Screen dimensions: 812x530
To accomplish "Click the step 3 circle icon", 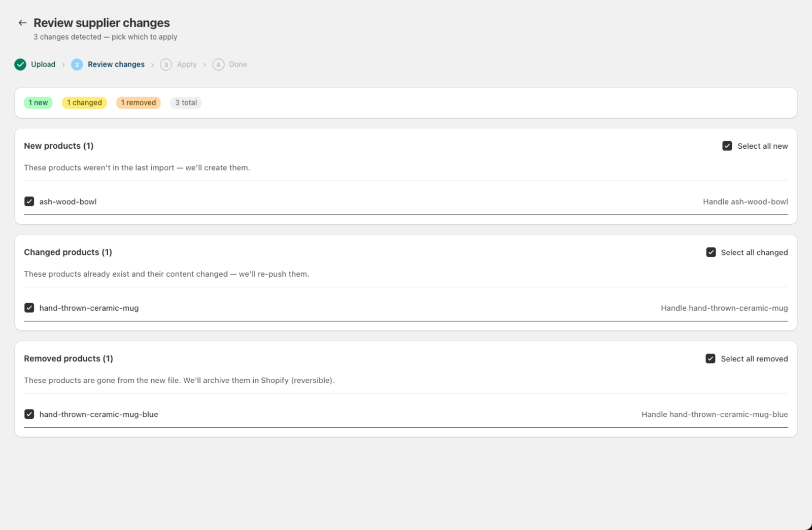I will (166, 64).
